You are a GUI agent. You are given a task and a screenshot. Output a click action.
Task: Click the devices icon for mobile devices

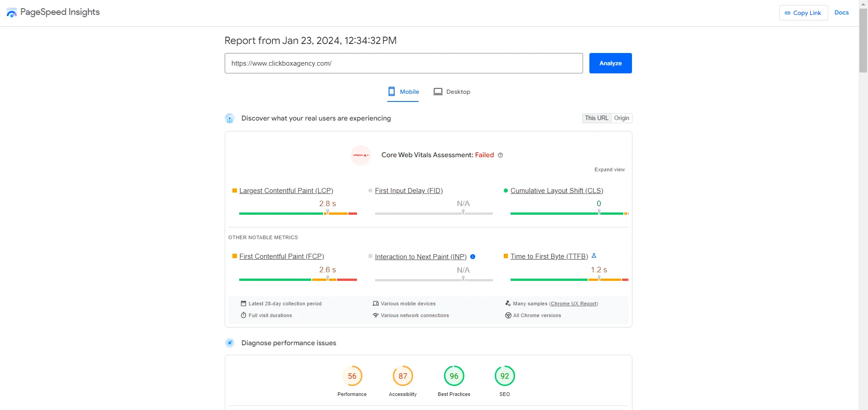[x=376, y=304]
